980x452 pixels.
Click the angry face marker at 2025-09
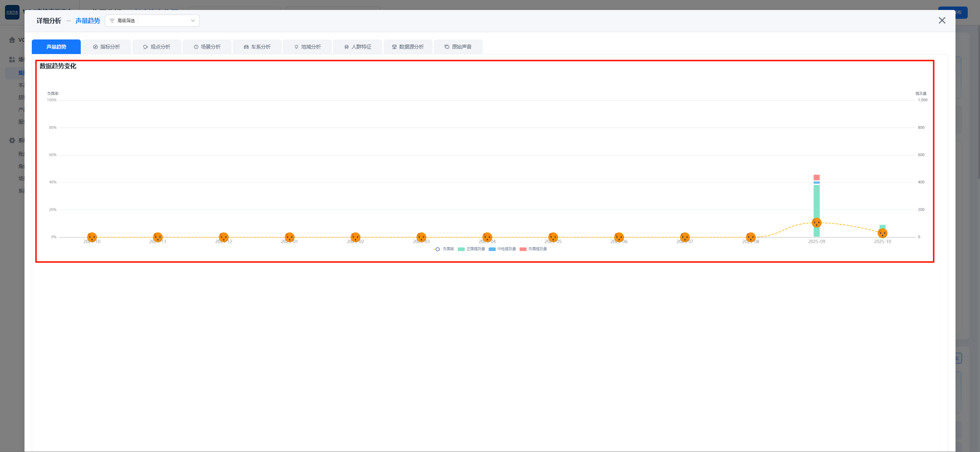(x=817, y=223)
